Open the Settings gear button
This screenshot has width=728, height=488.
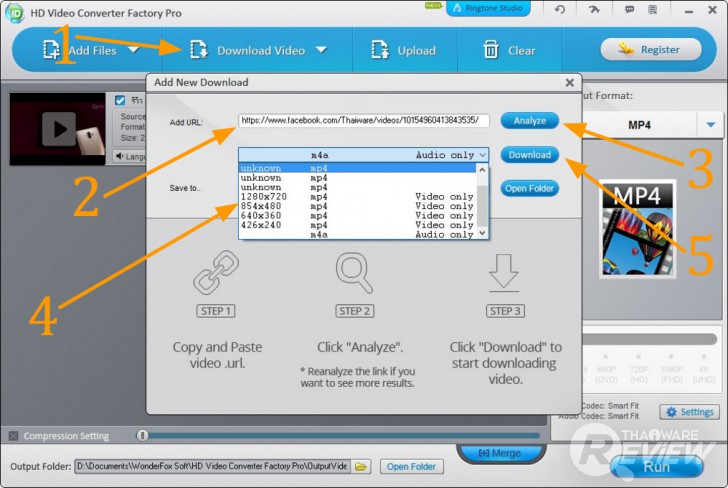point(689,412)
